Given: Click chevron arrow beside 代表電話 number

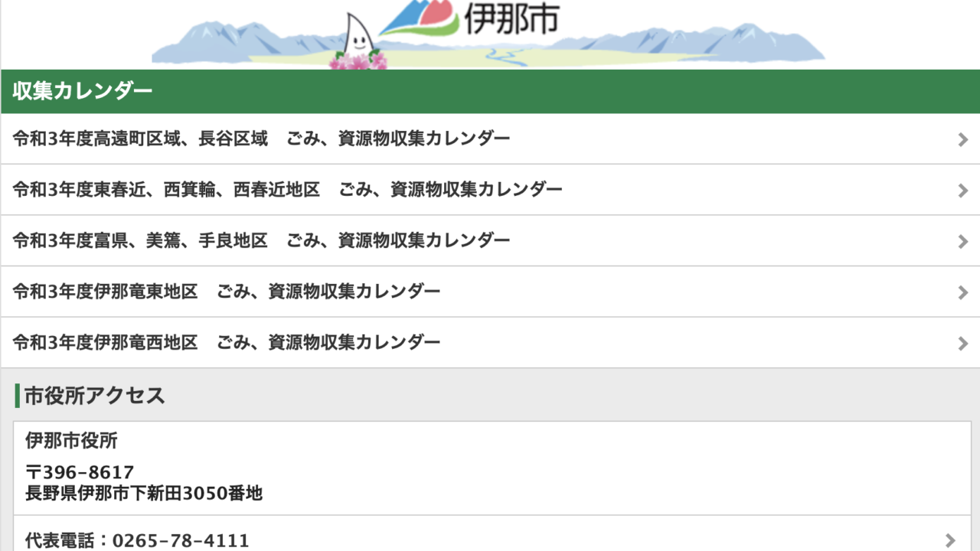Looking at the screenshot, I should click(950, 540).
